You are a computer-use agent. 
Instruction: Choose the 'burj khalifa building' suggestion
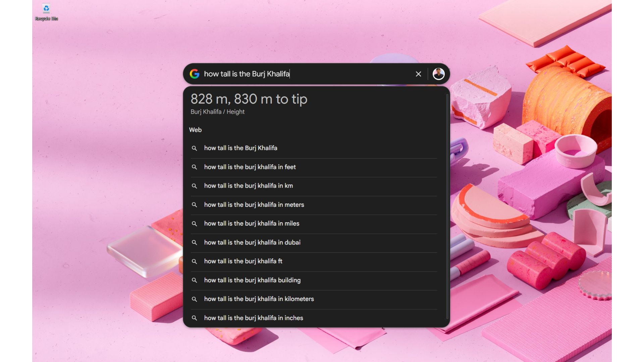click(x=252, y=280)
